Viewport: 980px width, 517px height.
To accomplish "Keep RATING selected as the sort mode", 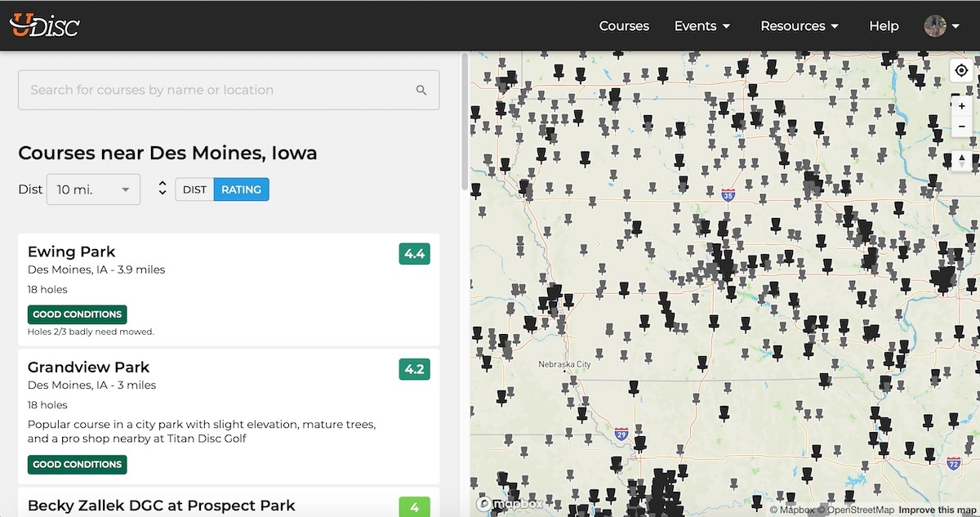I will [x=241, y=189].
